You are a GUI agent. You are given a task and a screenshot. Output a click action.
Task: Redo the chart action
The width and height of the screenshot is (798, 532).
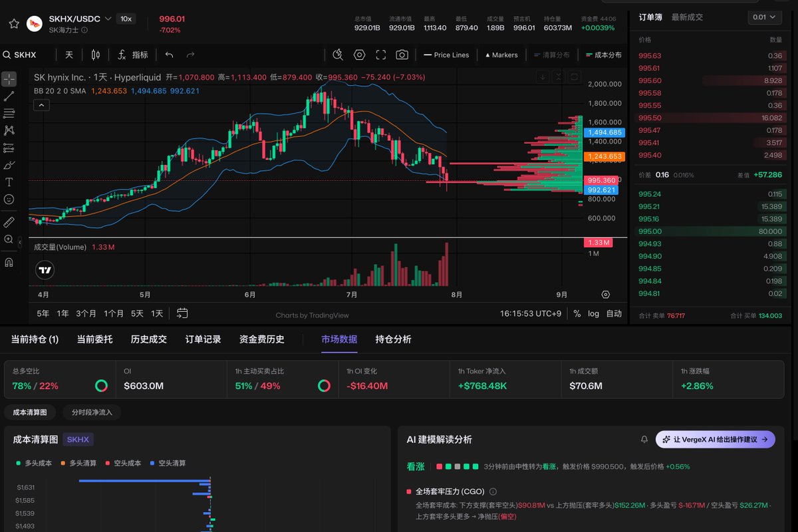pos(191,55)
